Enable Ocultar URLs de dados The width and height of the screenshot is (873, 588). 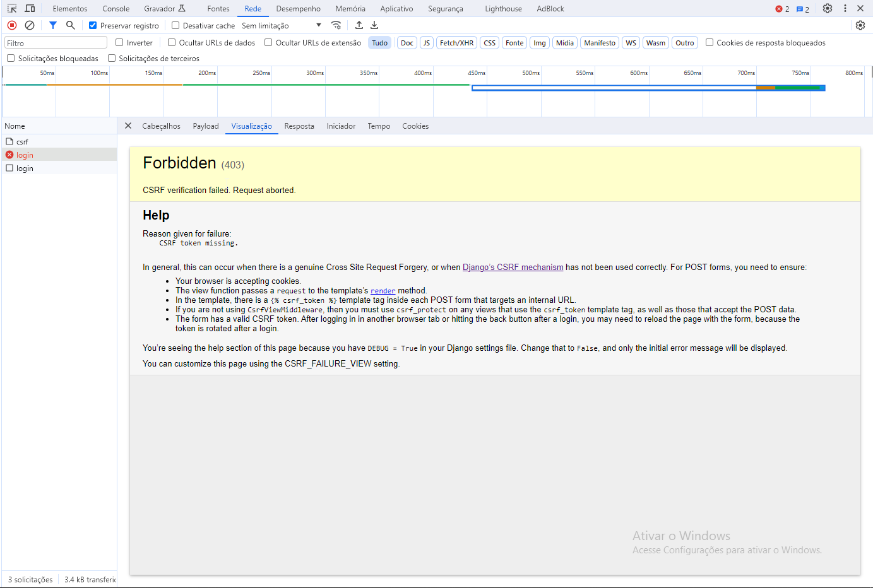[x=172, y=42]
